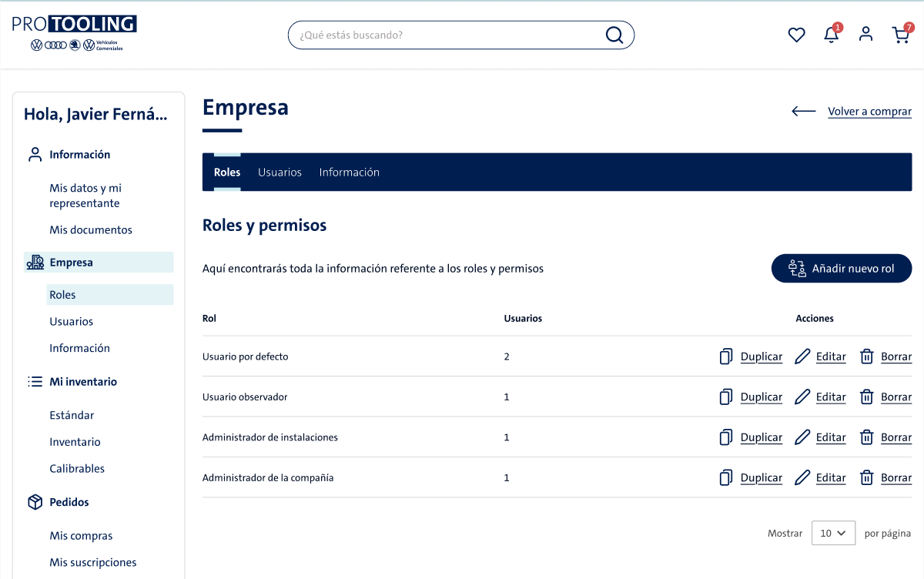The height and width of the screenshot is (579, 924).
Task: Select Roles in the sidebar
Action: coord(109,295)
